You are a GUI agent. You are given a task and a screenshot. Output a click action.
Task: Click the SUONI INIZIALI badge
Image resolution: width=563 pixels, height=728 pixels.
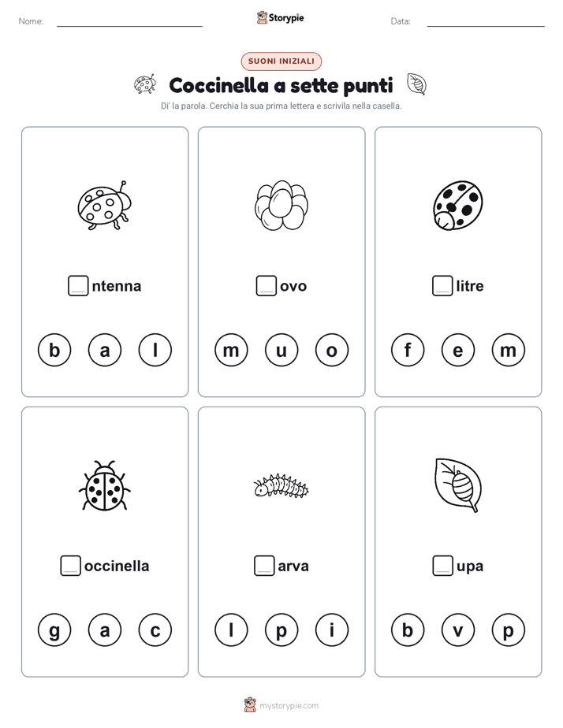click(x=281, y=61)
